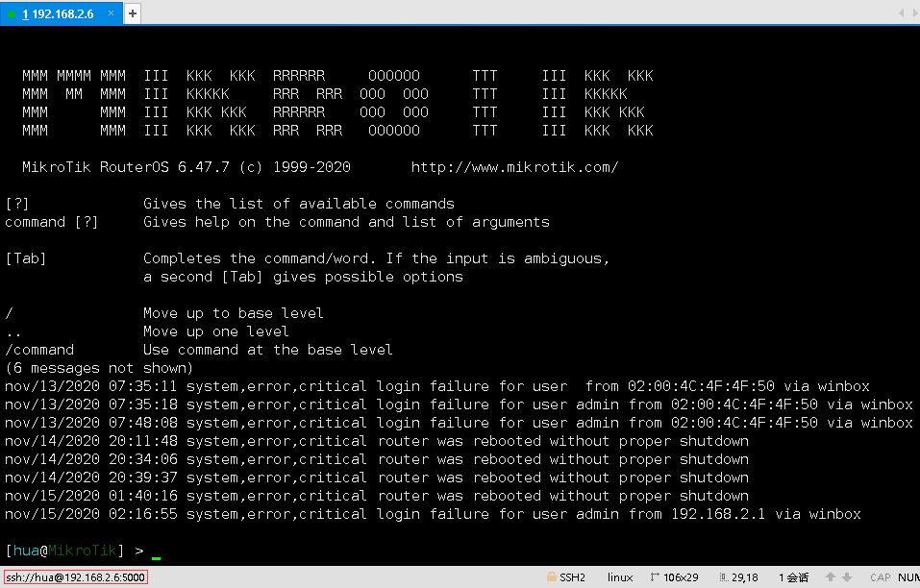Open a new session with the + tab button
920x588 pixels.
[133, 13]
